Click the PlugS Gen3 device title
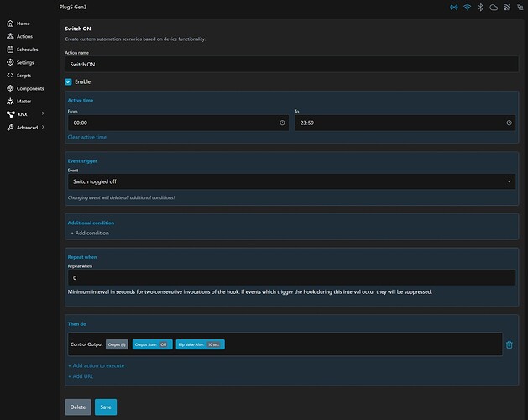528x420 pixels. tap(73, 7)
